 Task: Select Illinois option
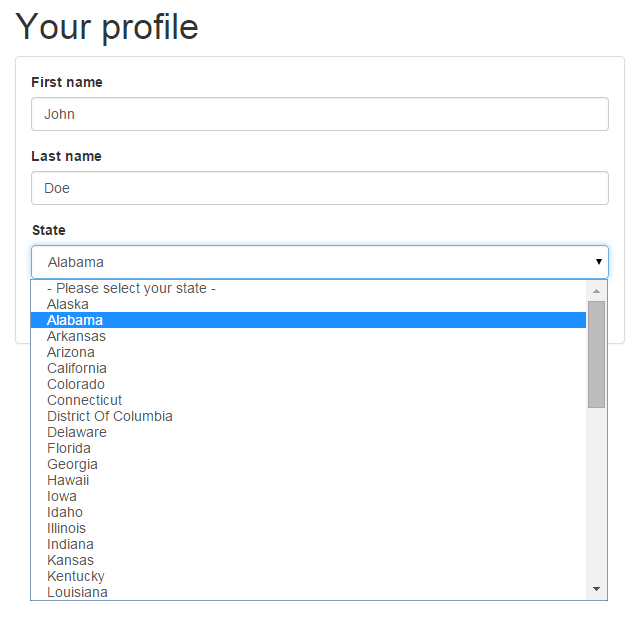308,528
